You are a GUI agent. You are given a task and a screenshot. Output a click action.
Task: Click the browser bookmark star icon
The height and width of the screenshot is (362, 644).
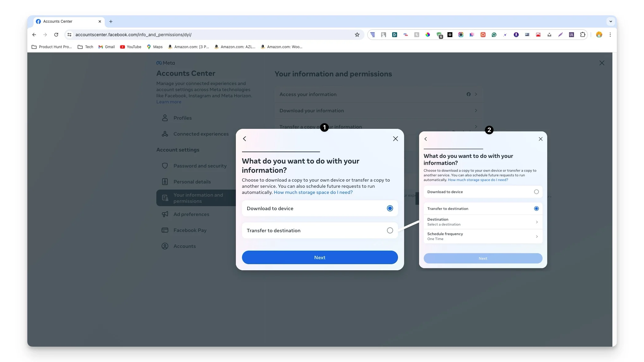click(x=357, y=34)
